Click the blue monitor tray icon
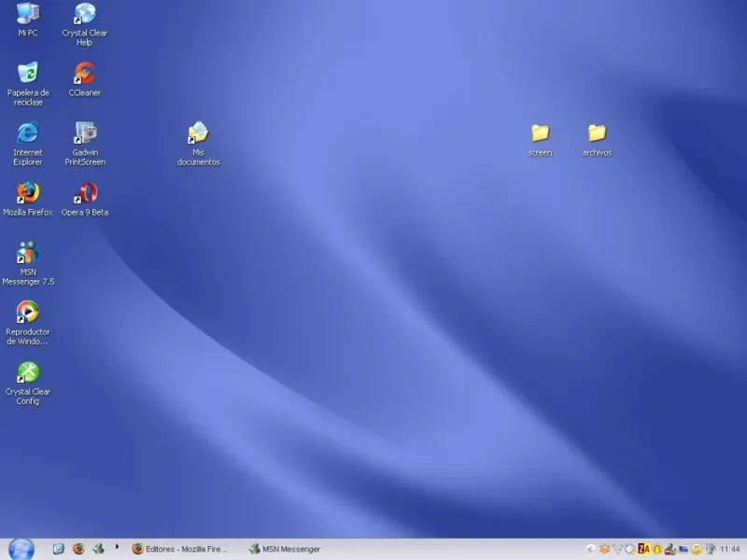 coord(684,549)
